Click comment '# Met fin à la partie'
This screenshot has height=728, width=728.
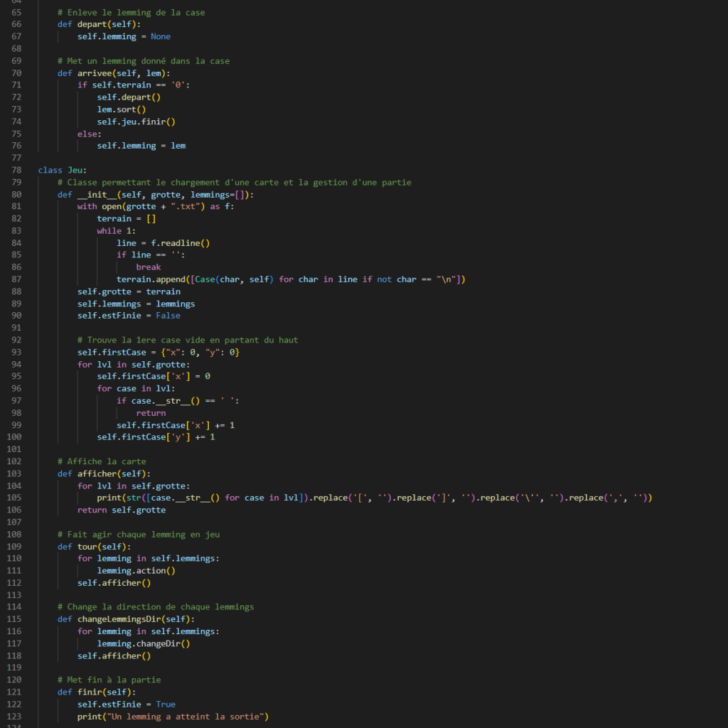[x=109, y=680]
